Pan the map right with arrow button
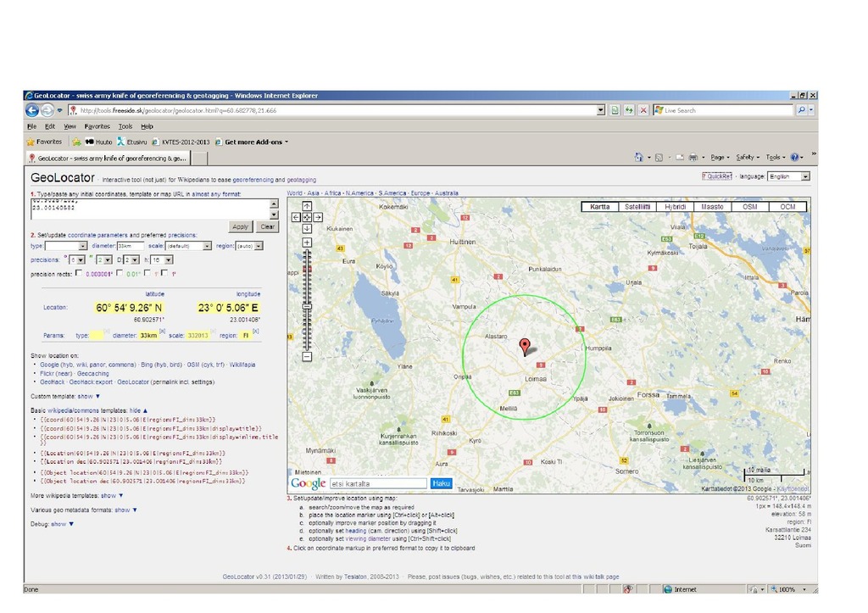The image size is (868, 613). coord(318,217)
